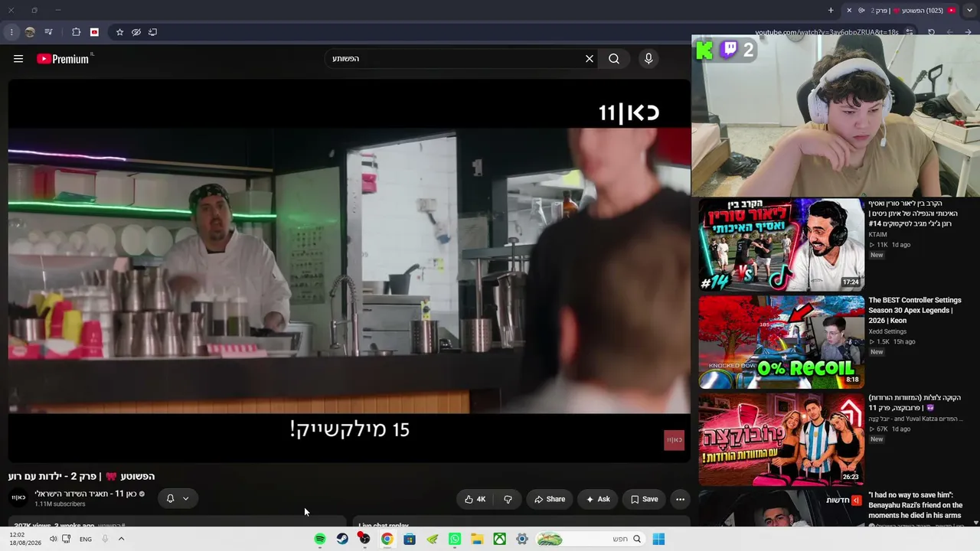Image resolution: width=980 pixels, height=551 pixels.
Task: Click the red YouTube extension icon
Action: point(94,32)
